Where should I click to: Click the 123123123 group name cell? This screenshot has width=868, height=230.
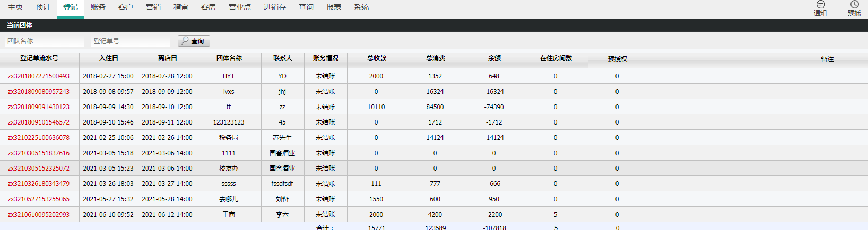229,122
